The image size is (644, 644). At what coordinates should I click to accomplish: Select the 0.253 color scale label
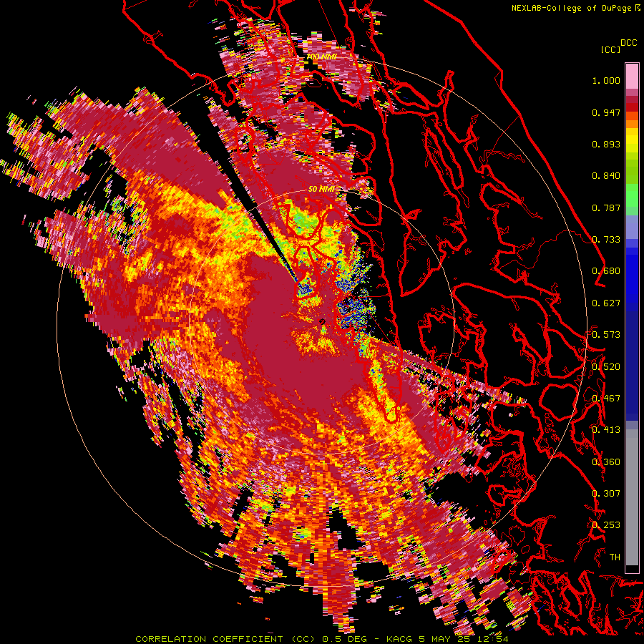(x=606, y=525)
